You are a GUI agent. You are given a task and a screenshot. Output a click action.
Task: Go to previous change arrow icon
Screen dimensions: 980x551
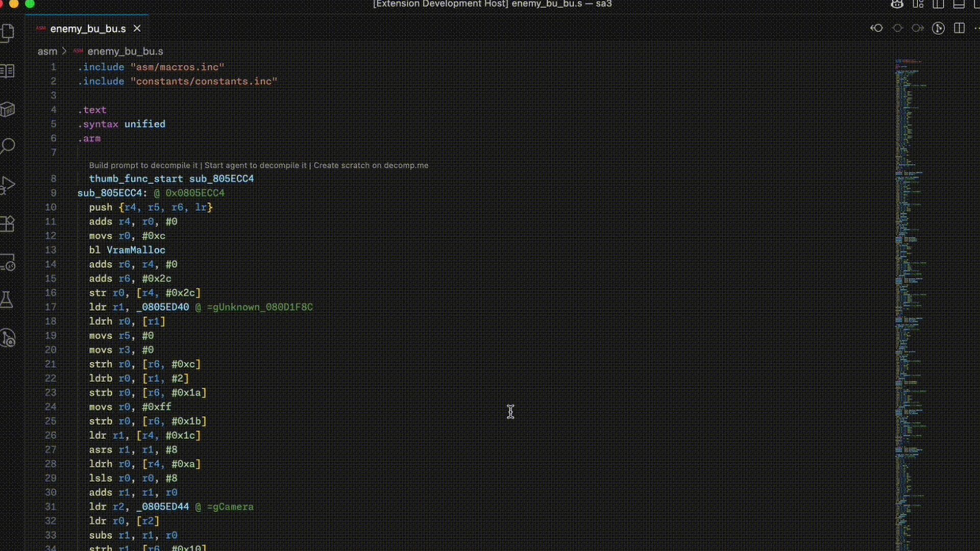pos(876,29)
